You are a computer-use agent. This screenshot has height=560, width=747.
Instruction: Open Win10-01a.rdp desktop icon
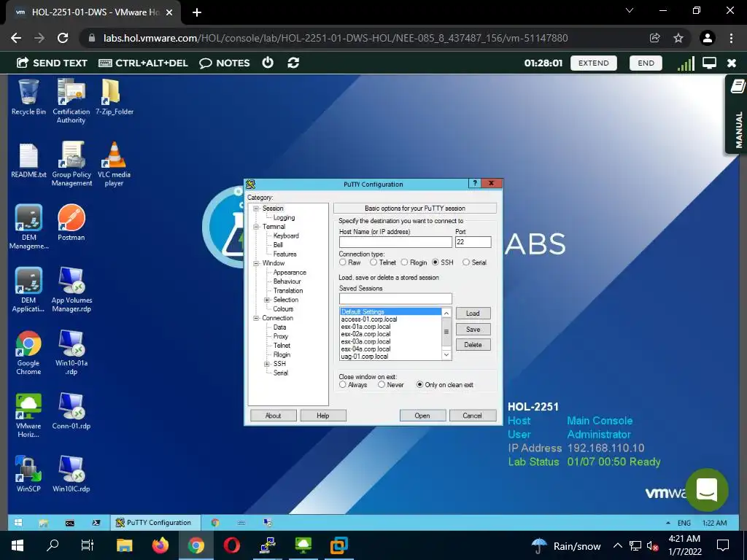pos(71,352)
